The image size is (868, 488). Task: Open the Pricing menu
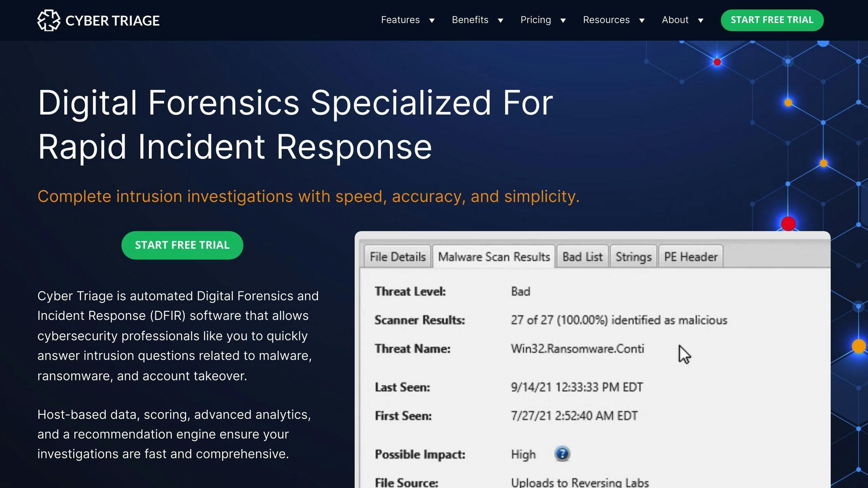point(536,20)
